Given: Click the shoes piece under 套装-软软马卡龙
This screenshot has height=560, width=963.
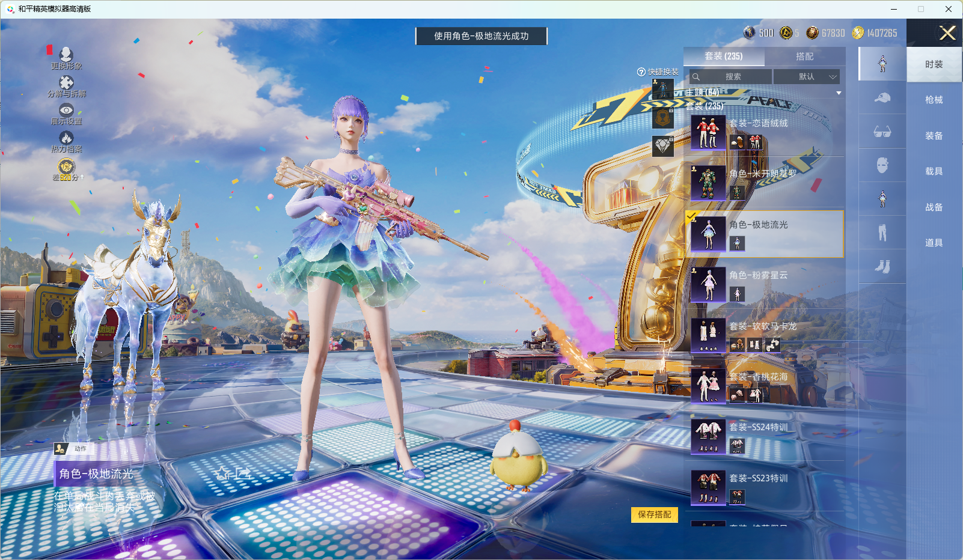Looking at the screenshot, I should pyautogui.click(x=772, y=345).
